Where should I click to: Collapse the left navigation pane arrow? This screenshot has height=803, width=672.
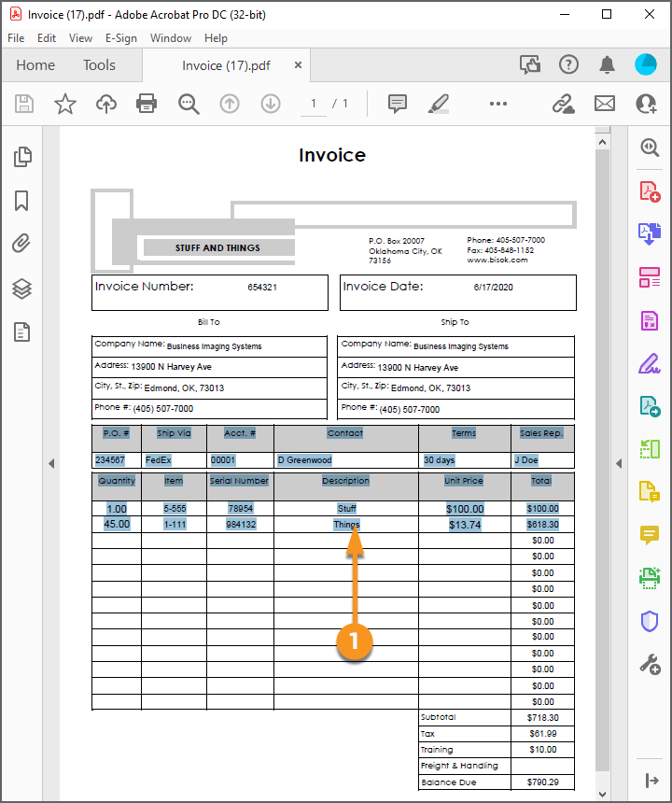(51, 463)
